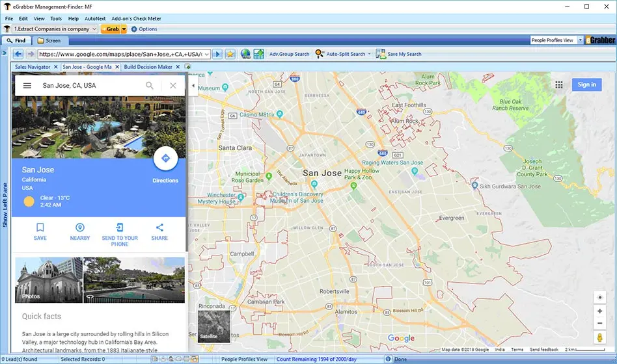The image size is (617, 364).
Task: Open the Tools menu
Action: pos(56,18)
